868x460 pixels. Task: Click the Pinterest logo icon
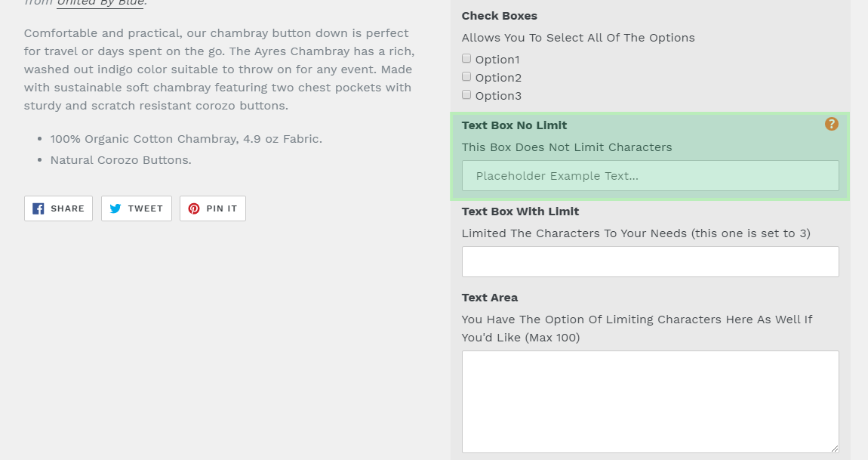pos(194,208)
